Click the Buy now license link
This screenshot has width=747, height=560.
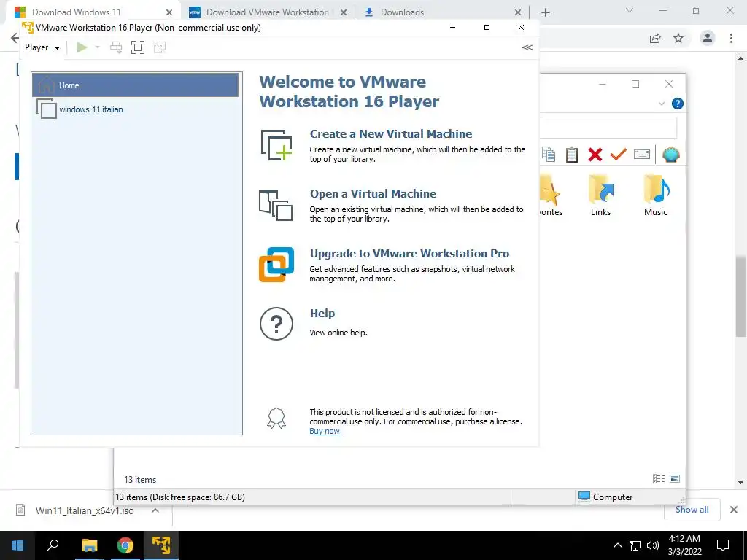(326, 431)
